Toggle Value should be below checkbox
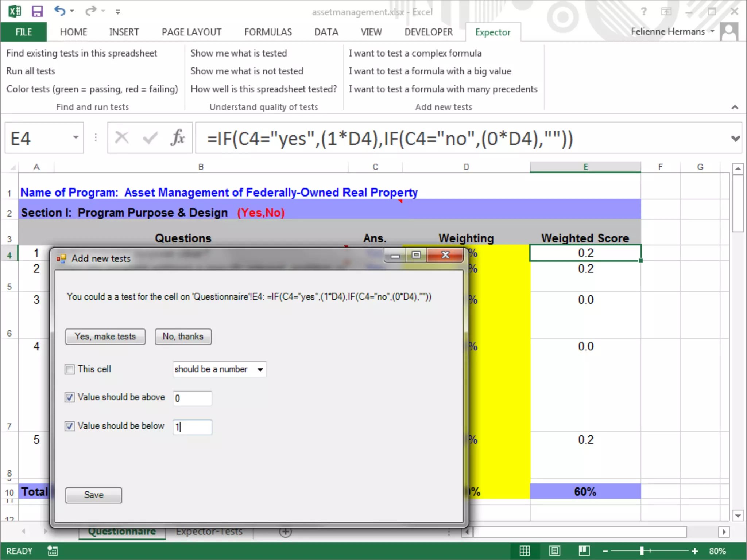Screen dimensions: 747x560 coord(69,426)
